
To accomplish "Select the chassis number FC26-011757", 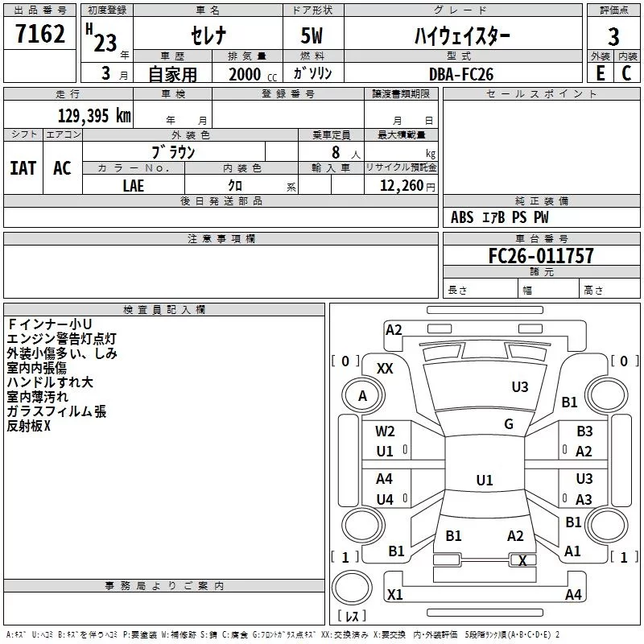I will pyautogui.click(x=541, y=256).
